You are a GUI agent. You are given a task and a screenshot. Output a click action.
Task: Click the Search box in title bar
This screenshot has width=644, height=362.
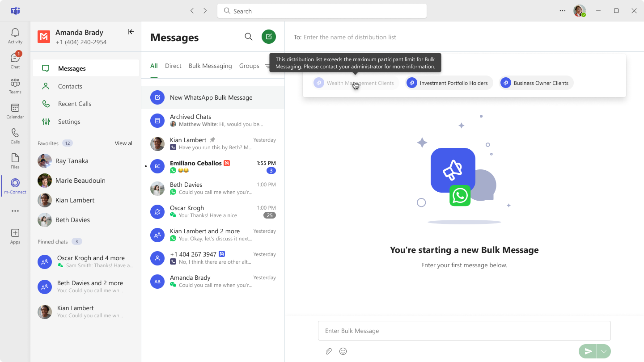322,11
